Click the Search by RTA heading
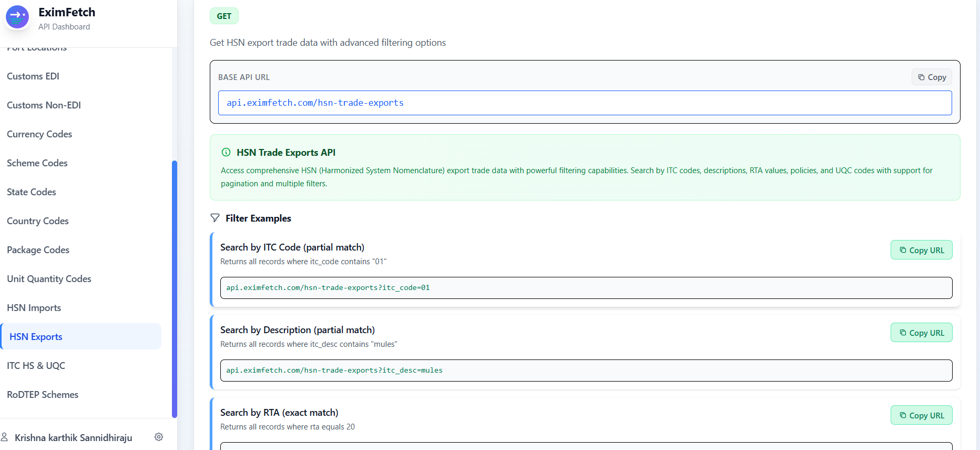Screen dimensions: 980x450 279,412
